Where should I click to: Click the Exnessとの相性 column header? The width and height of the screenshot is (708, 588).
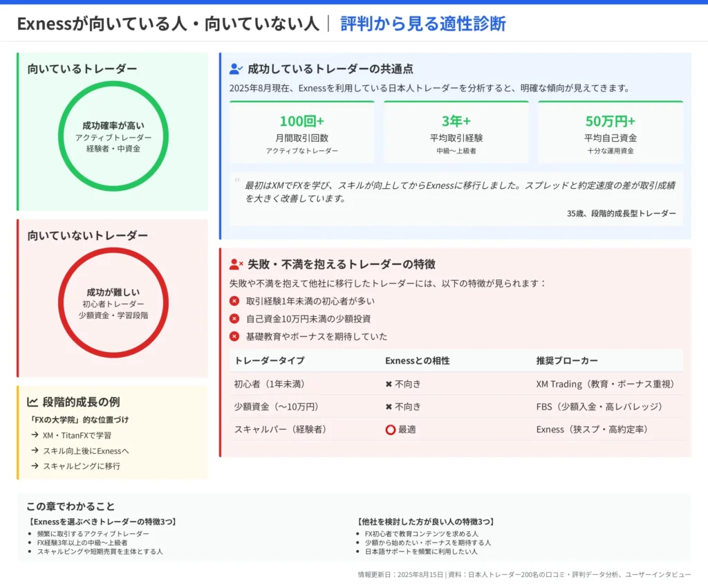coord(417,360)
